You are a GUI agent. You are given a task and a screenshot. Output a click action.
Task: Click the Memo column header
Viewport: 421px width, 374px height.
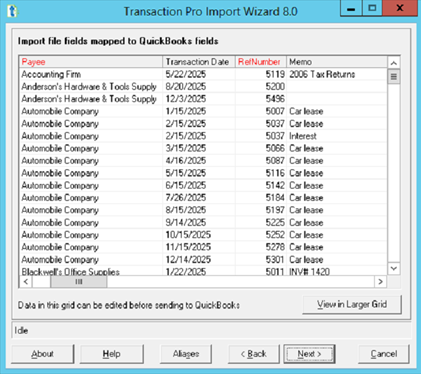tap(337, 62)
